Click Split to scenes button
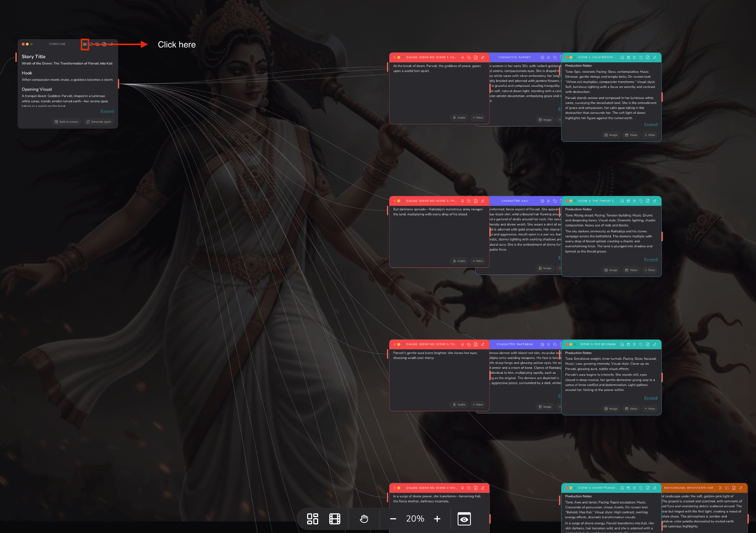Screen dimensions: 756x533 (66, 122)
